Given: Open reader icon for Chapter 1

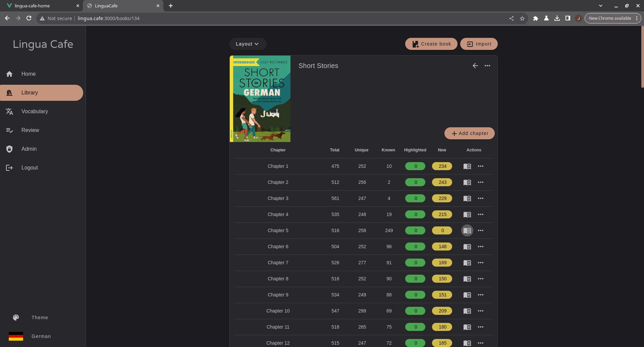Looking at the screenshot, I should 467,166.
